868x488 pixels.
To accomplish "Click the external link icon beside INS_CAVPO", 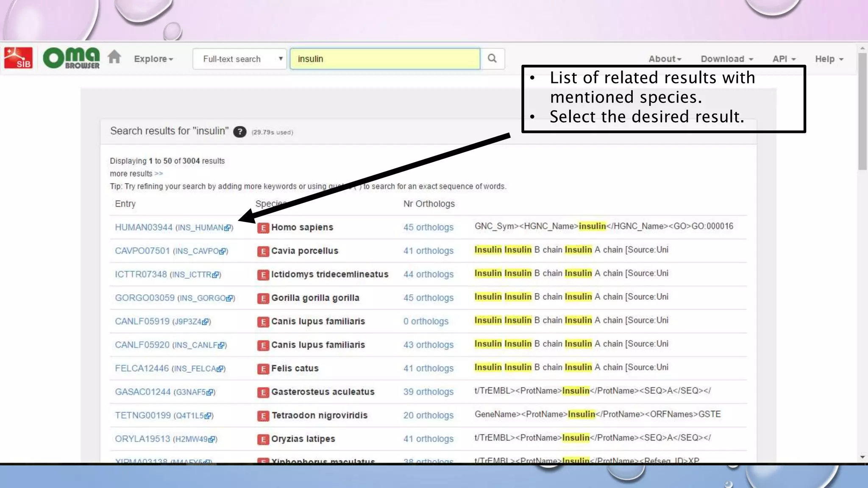I will click(223, 251).
